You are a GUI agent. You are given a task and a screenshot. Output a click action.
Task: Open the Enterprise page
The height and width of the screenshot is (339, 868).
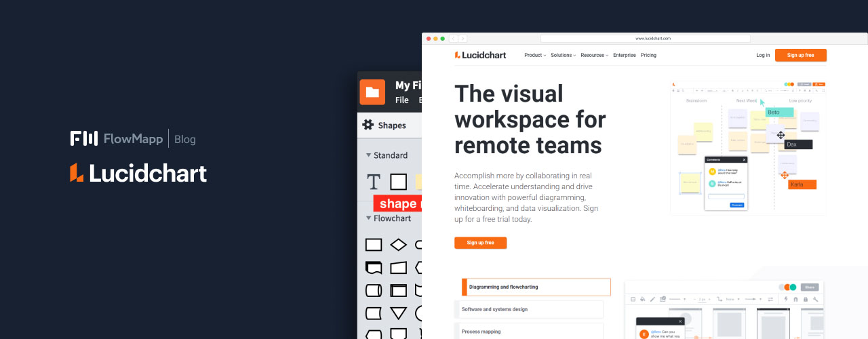pos(625,55)
